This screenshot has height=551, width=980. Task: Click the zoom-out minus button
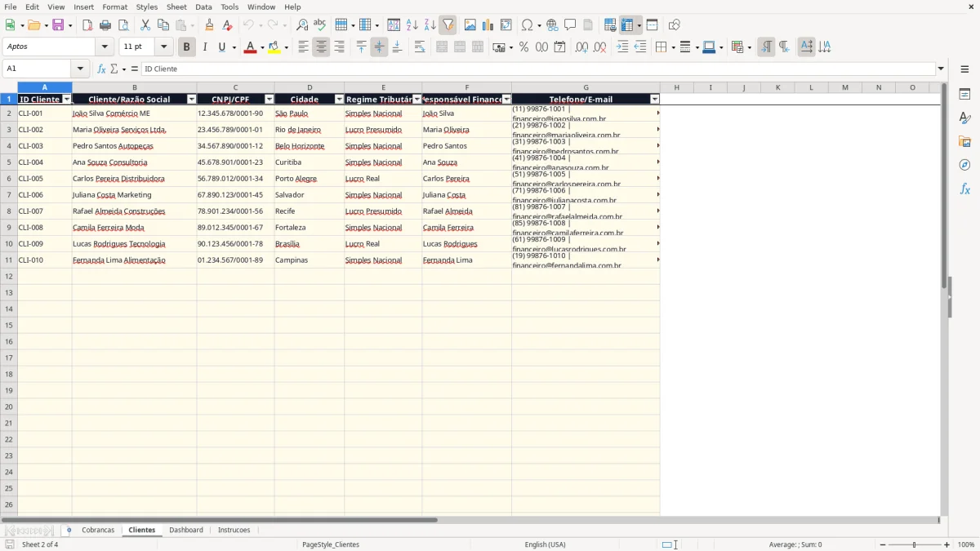point(883,544)
